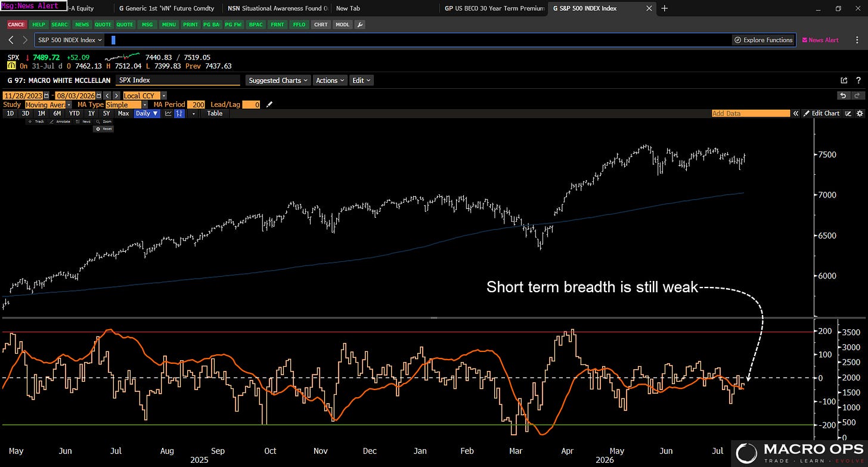Click the SPX Index security field

coord(177,80)
